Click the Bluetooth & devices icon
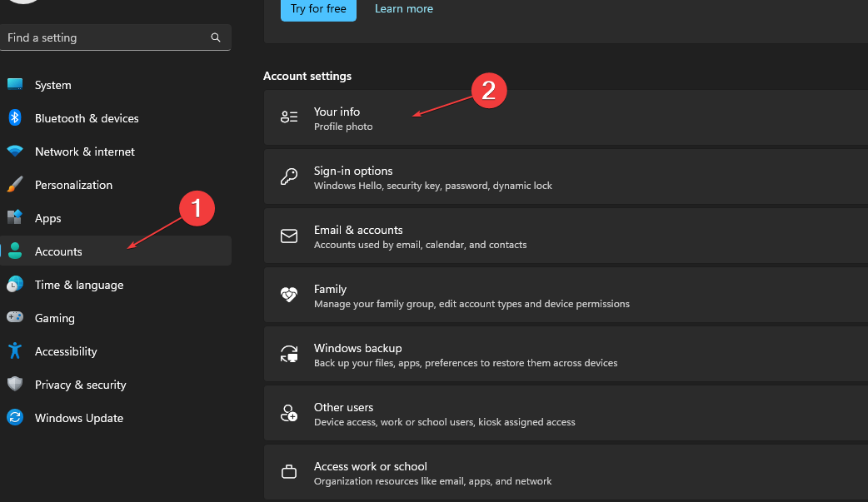The image size is (868, 502). (15, 117)
